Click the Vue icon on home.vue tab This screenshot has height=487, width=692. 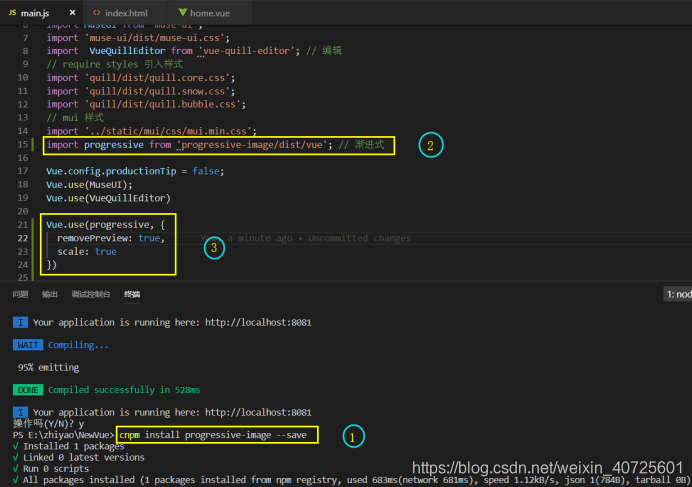coord(182,12)
